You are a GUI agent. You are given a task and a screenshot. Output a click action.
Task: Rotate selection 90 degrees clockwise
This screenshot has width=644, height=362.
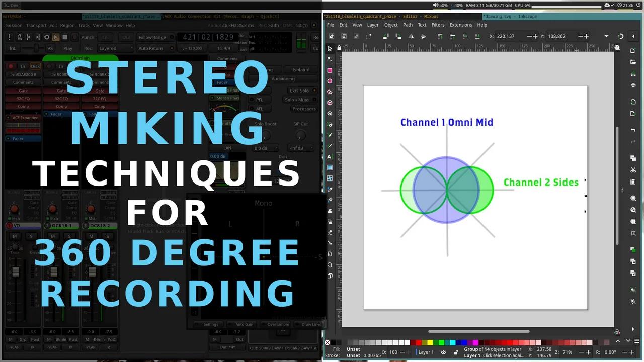point(398,36)
